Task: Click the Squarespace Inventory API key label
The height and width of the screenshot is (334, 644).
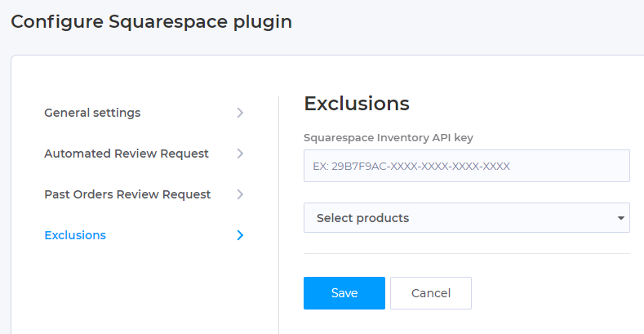Action: [x=389, y=138]
